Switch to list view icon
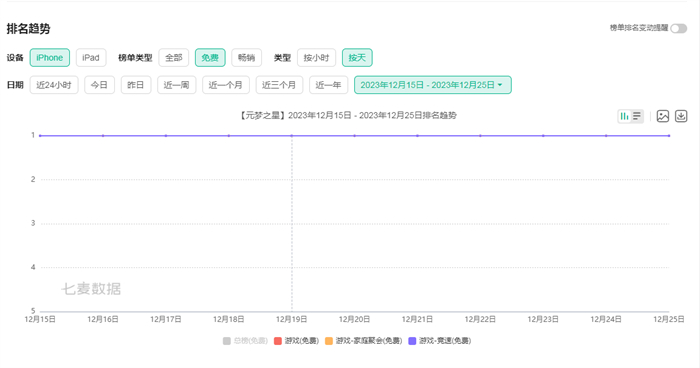The image size is (700, 368). (637, 117)
